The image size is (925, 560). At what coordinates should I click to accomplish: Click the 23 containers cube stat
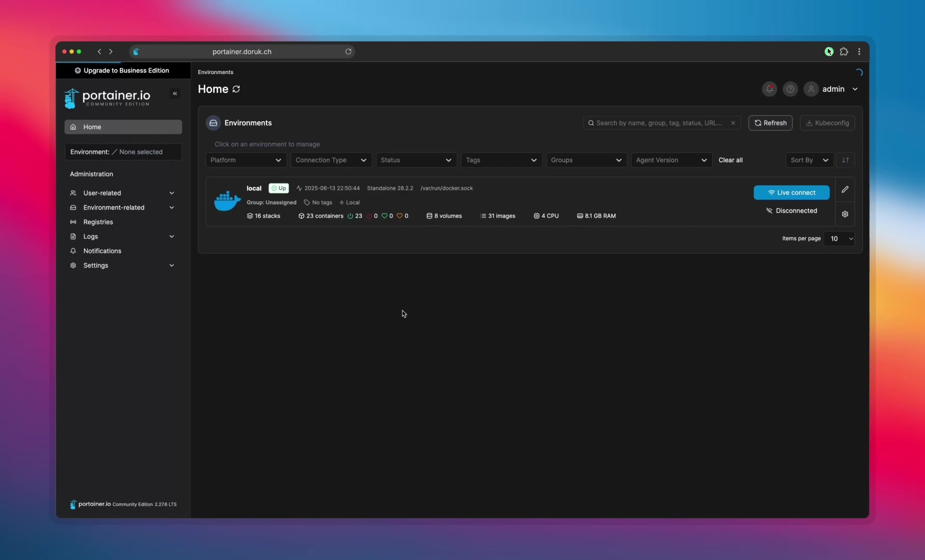pos(321,216)
